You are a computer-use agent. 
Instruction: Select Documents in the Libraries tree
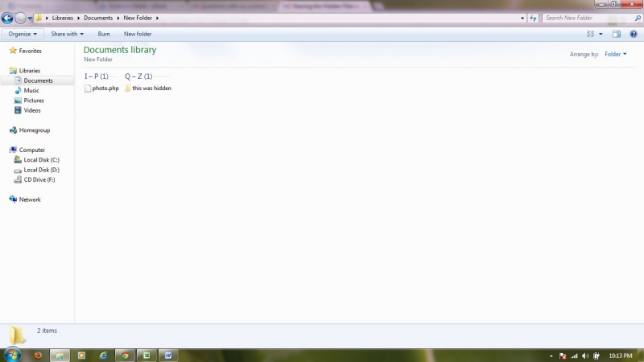[38, 80]
